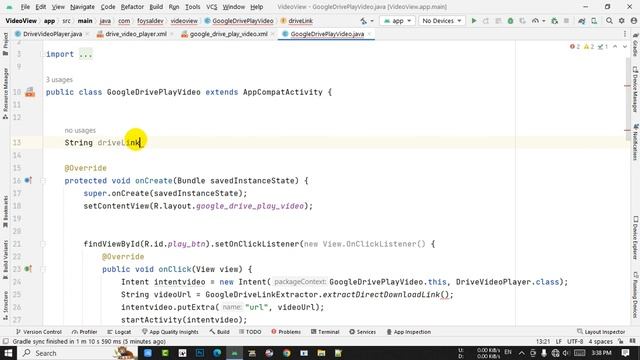Open the Windows notification center icon
640x360 pixels.
click(x=625, y=353)
